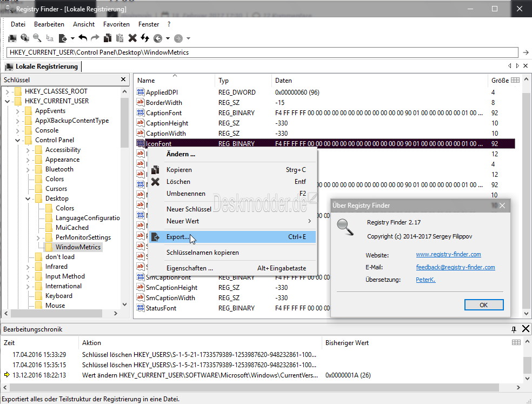Click the Back navigation toolbar button
The image size is (532, 404).
pyautogui.click(x=158, y=38)
